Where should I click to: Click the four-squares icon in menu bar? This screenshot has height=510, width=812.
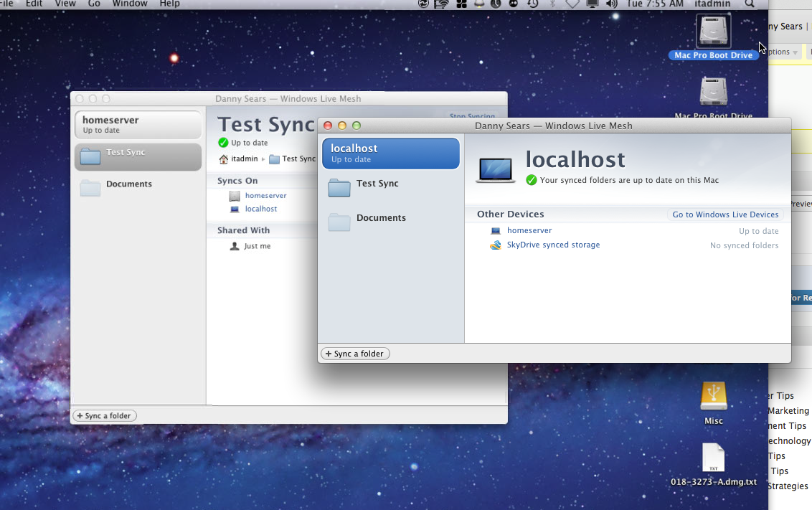461,4
